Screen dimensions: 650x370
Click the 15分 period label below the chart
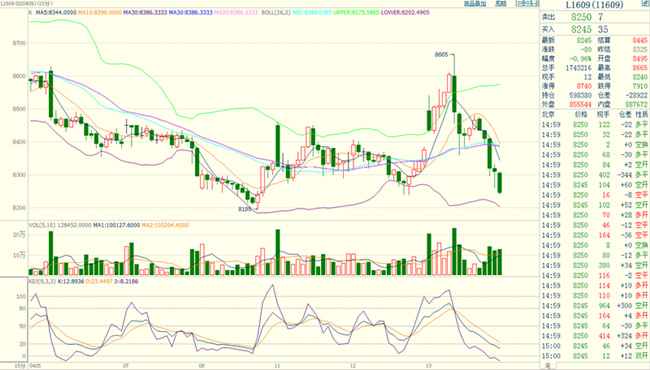tap(19, 366)
